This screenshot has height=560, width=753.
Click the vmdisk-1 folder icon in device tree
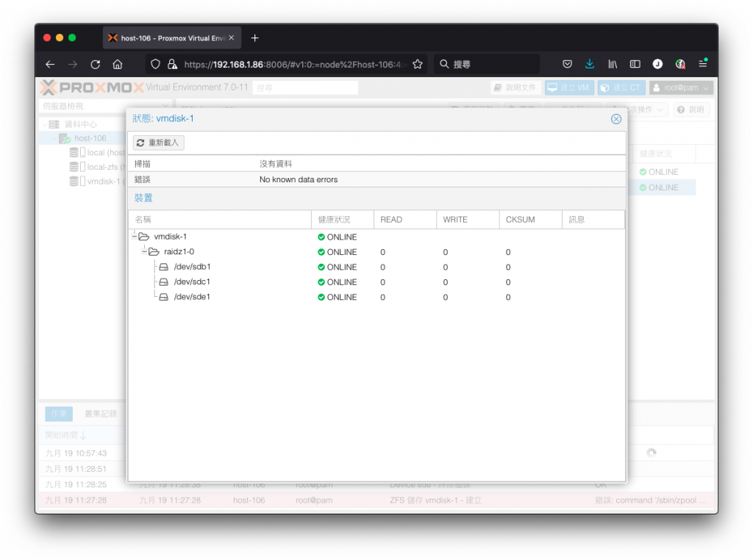[x=143, y=237]
